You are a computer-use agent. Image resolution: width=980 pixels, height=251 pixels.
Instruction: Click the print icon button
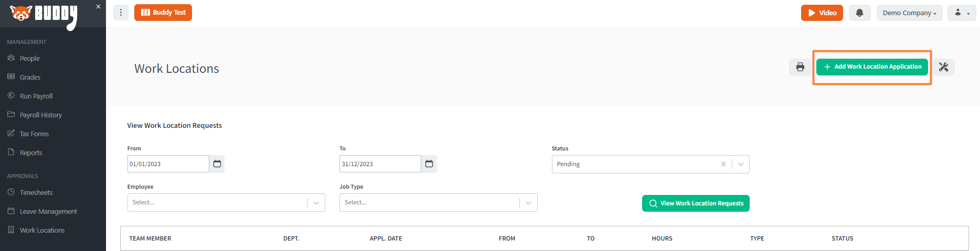coord(800,67)
